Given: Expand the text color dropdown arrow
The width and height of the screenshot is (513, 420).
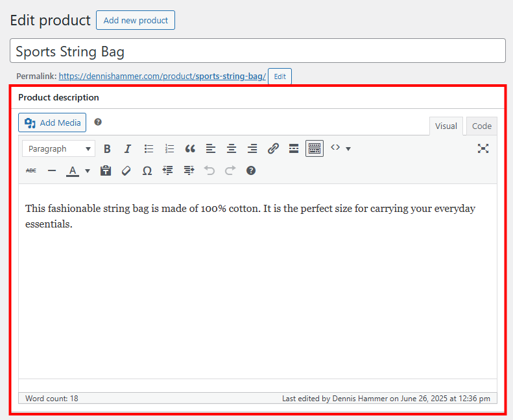Looking at the screenshot, I should pos(88,171).
